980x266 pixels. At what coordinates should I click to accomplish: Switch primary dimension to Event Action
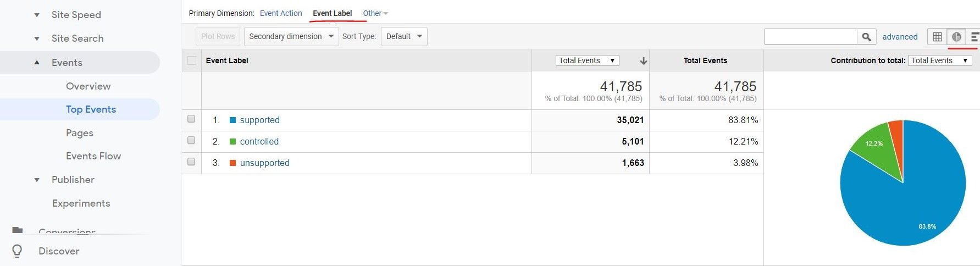281,13
